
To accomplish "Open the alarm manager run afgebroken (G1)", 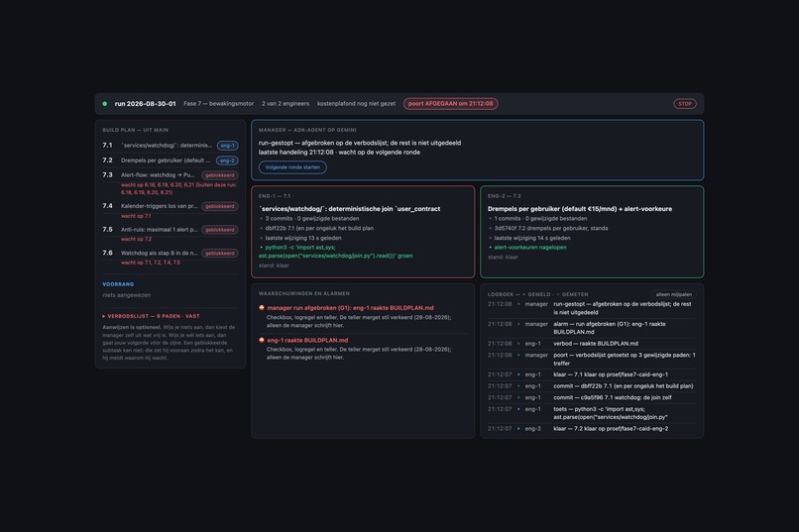I will click(x=350, y=308).
